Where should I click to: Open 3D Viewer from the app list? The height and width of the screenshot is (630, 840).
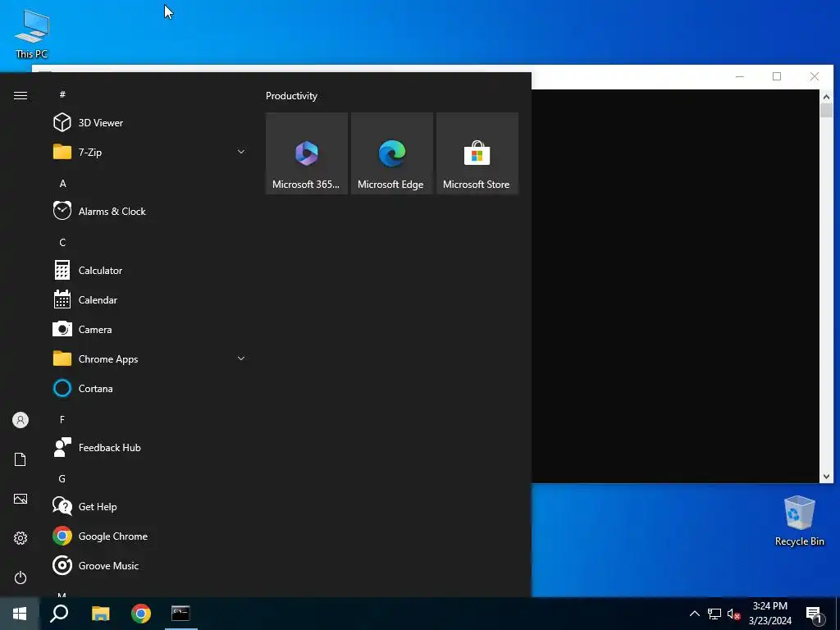149,123
